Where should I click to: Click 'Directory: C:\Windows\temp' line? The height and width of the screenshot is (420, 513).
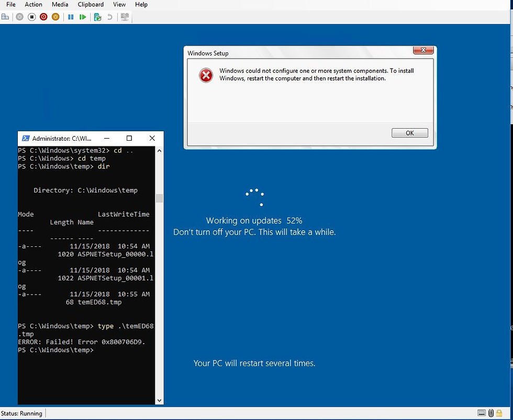(86, 190)
